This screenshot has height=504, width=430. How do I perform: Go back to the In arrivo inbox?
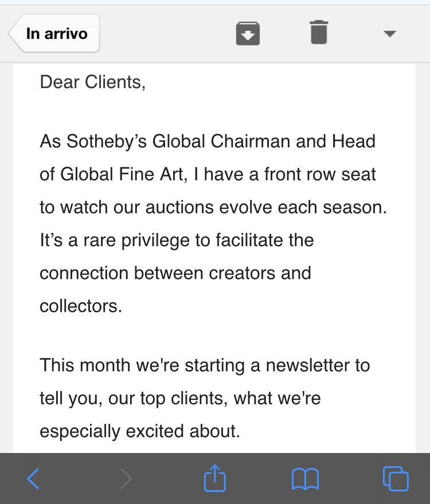point(54,33)
